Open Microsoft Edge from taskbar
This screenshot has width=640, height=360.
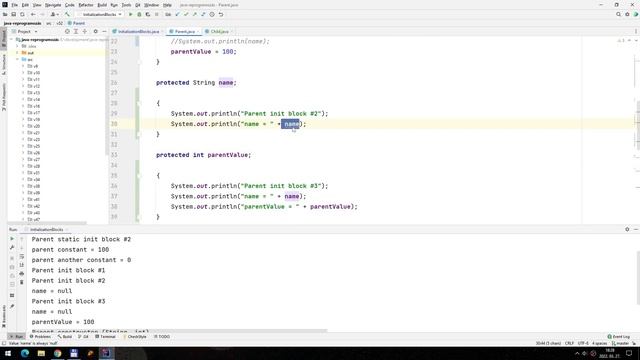coord(24,353)
